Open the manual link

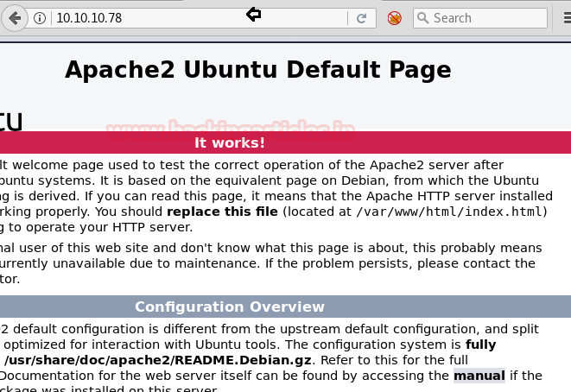pos(479,376)
